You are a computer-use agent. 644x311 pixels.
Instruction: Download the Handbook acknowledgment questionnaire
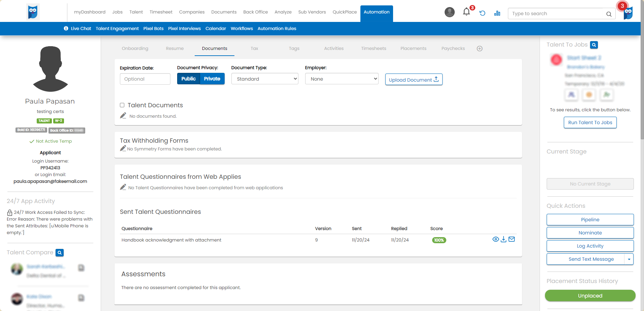click(x=504, y=239)
